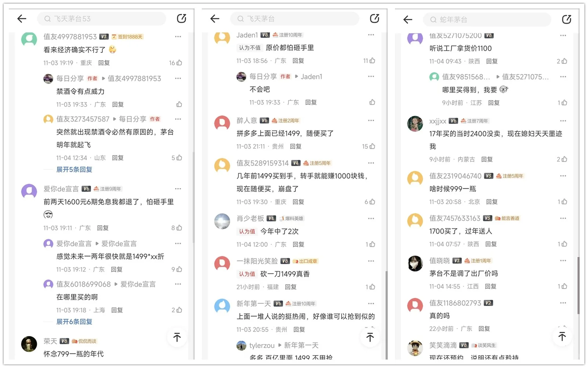Image resolution: width=588 pixels, height=368 pixels.
Task: Click the 认为不值 tag on Jaden1's comment
Action: (x=250, y=48)
